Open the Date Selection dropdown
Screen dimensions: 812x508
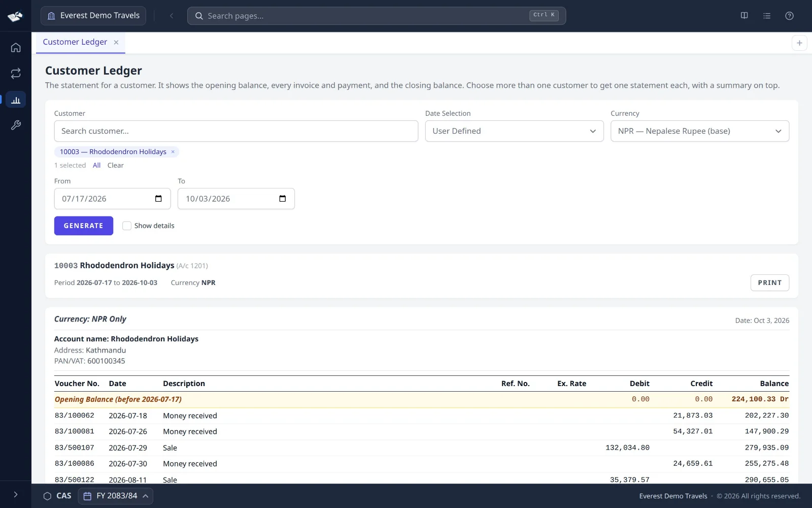[514, 131]
